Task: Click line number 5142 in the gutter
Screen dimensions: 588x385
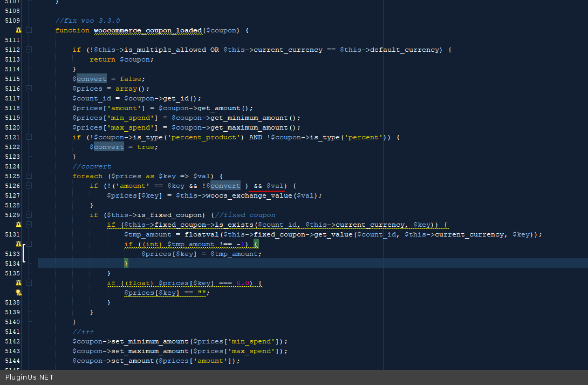Action: coord(12,341)
